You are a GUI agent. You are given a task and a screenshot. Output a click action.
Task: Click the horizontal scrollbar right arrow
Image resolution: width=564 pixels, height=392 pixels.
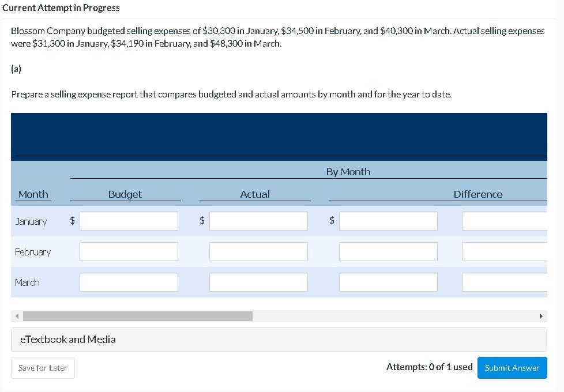pyautogui.click(x=542, y=316)
